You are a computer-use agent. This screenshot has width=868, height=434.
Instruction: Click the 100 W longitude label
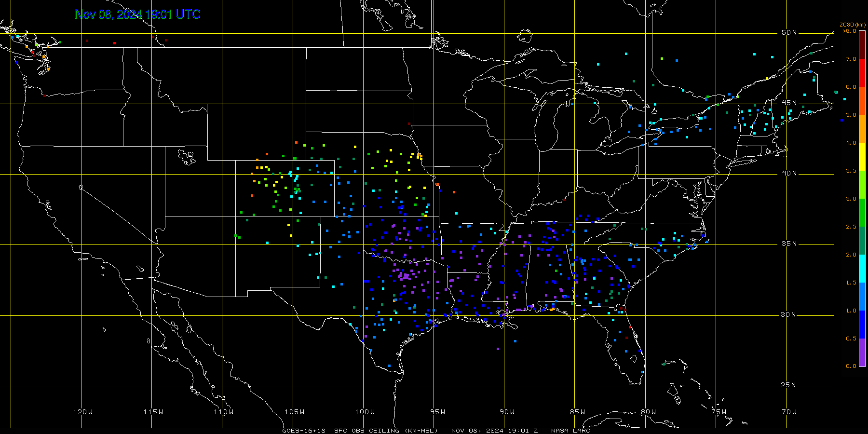[x=365, y=412]
